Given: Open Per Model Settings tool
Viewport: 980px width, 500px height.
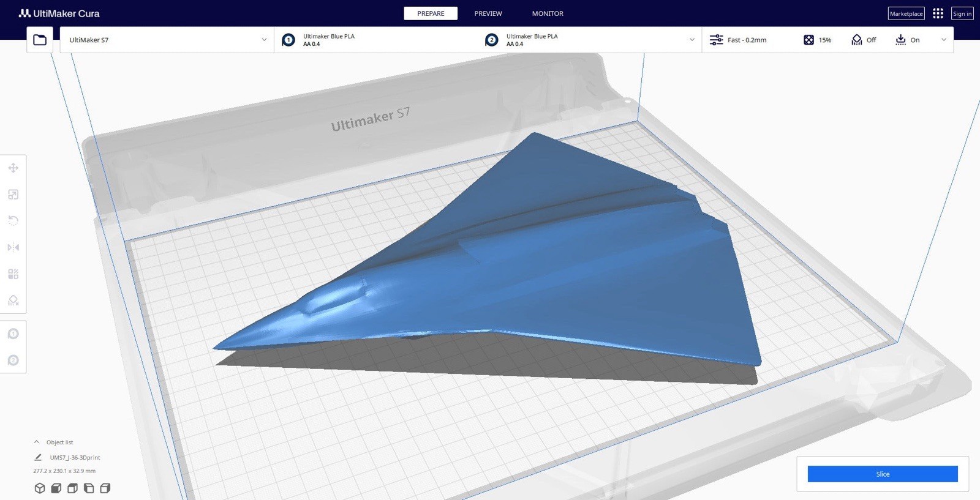Looking at the screenshot, I should click(x=13, y=274).
